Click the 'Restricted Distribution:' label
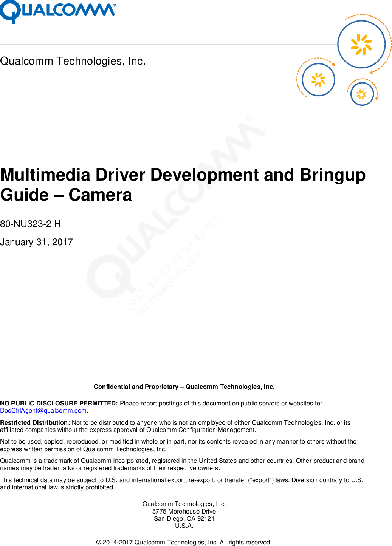Image resolution: width=392 pixels, height=546 pixels. click(x=35, y=423)
